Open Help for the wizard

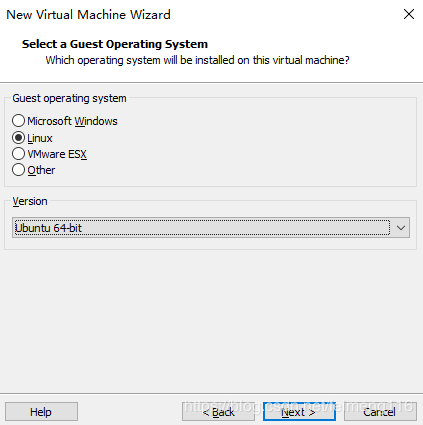pyautogui.click(x=41, y=412)
